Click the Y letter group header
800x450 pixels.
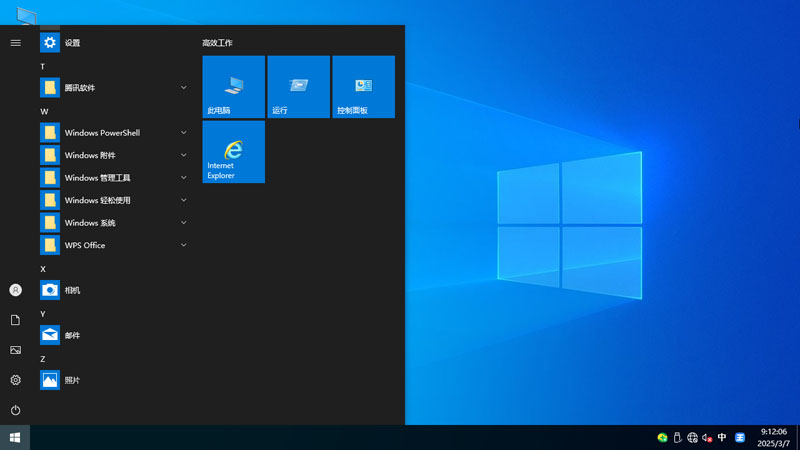(x=43, y=314)
